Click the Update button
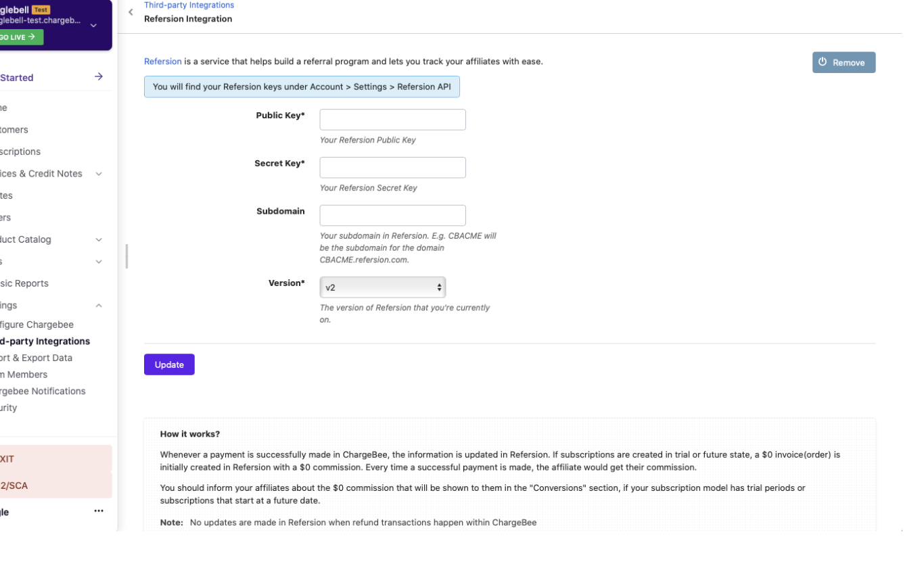The image size is (924, 572). click(x=169, y=364)
